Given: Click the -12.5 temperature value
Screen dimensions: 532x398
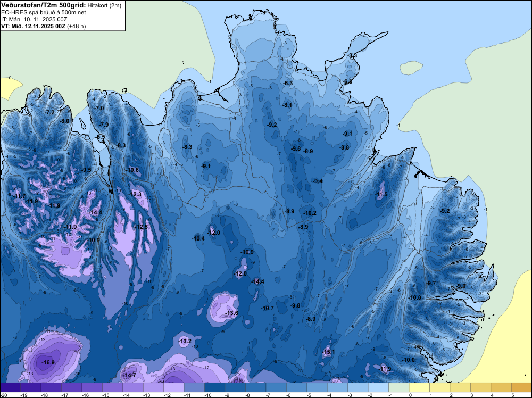Looking at the screenshot, I should tap(142, 227).
